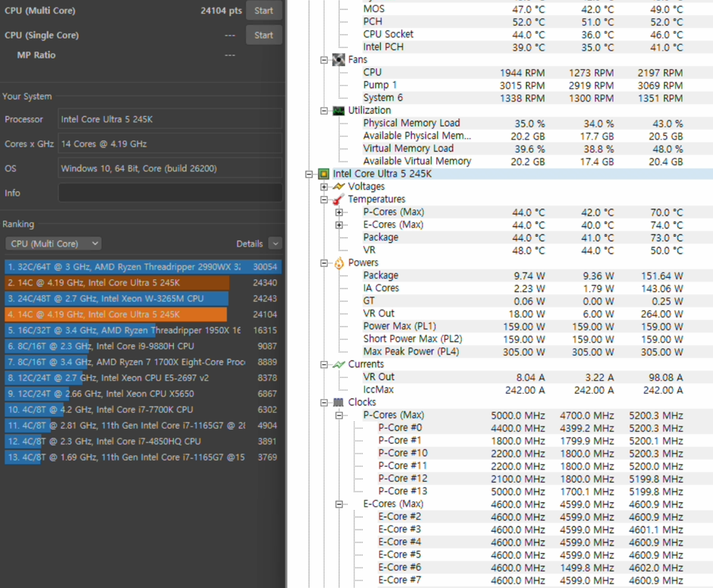Expand E-Cores (Max) under Temperatures
Viewport: 713px width, 588px height.
pyautogui.click(x=339, y=225)
